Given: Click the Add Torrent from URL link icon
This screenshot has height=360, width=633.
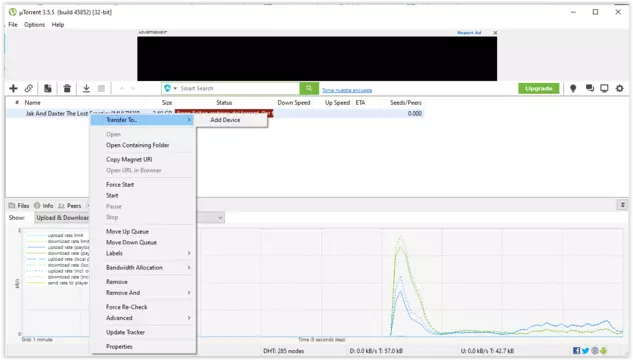Looking at the screenshot, I should 29,88.
